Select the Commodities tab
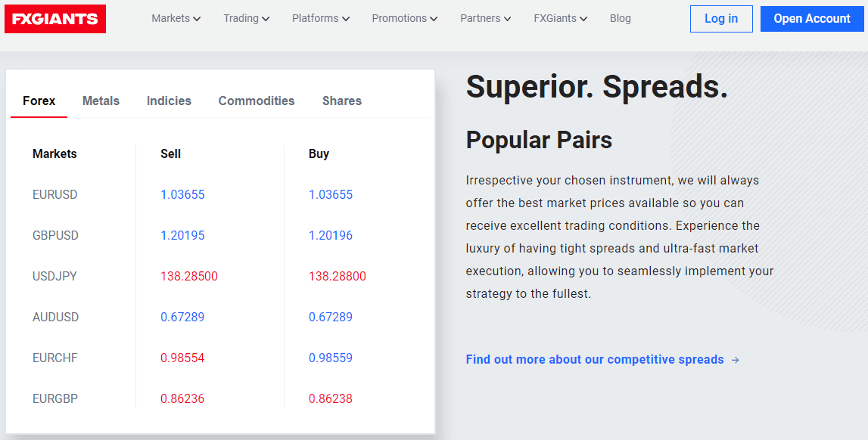 tap(257, 101)
